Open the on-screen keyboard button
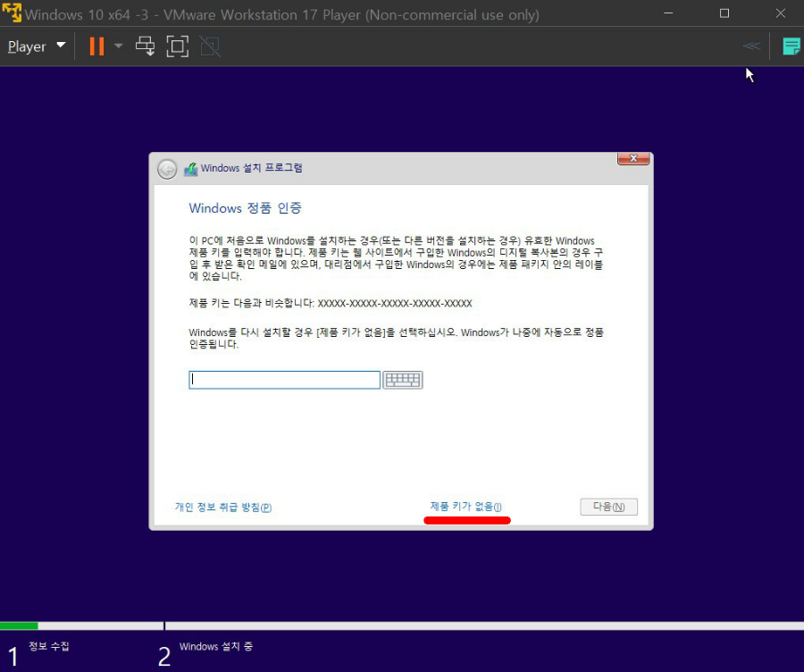The width and height of the screenshot is (804, 672). 403,380
